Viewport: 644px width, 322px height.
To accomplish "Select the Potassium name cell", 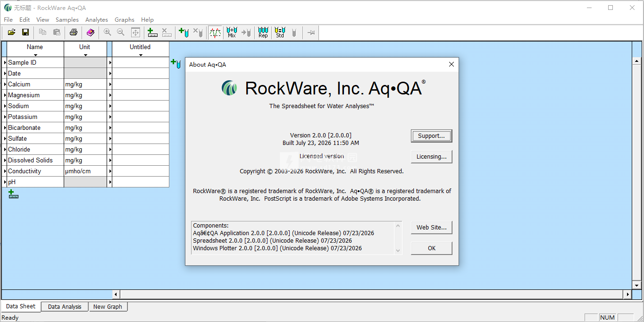I will 35,117.
